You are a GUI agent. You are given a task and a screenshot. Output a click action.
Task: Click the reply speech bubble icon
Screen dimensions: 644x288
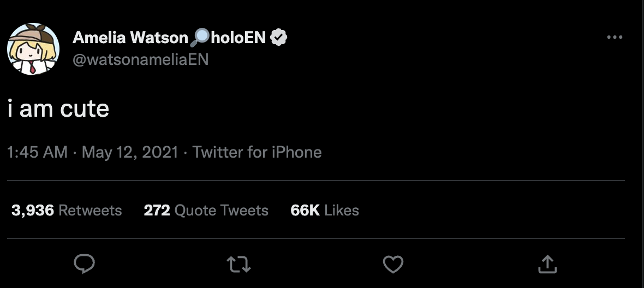84,265
